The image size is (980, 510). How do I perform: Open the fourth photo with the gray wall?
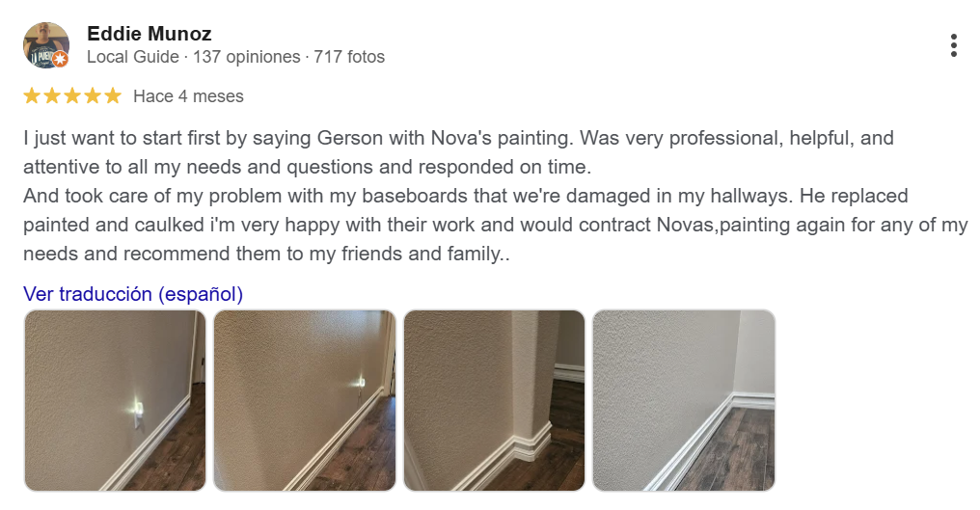(683, 400)
